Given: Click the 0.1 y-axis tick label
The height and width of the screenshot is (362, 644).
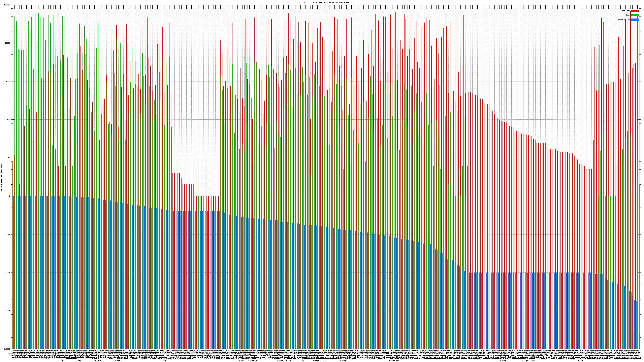Looking at the screenshot, I should coord(9,234).
